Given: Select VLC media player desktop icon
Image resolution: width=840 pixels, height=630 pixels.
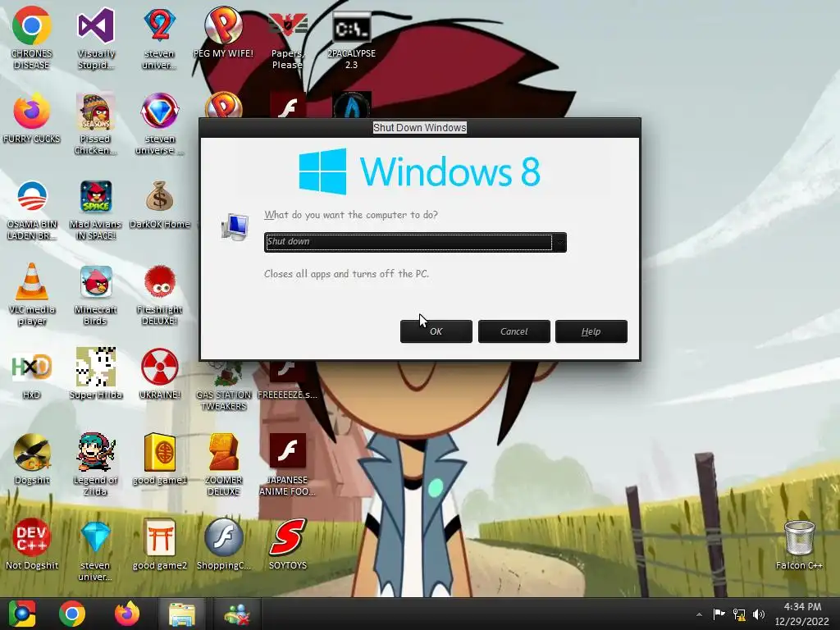Looking at the screenshot, I should (x=32, y=294).
